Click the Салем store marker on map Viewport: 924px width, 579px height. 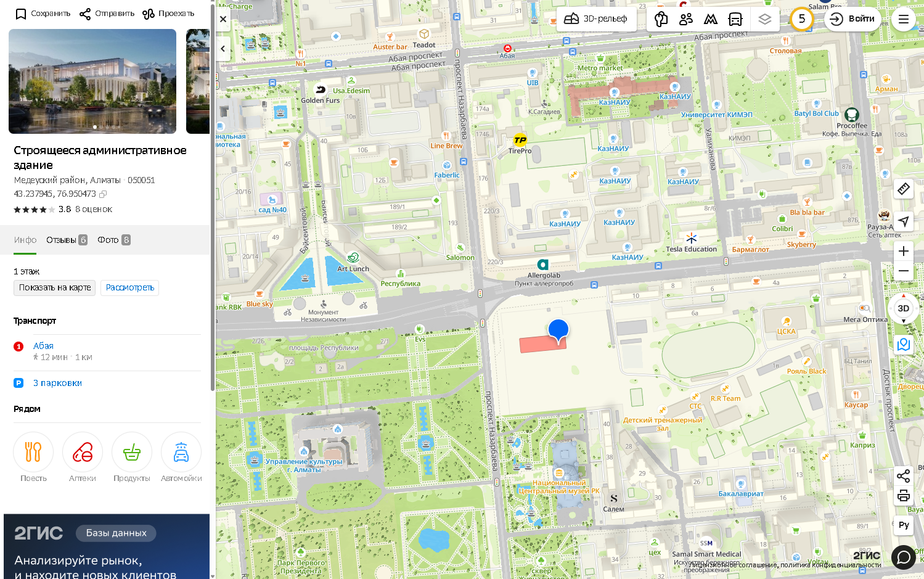tap(613, 498)
